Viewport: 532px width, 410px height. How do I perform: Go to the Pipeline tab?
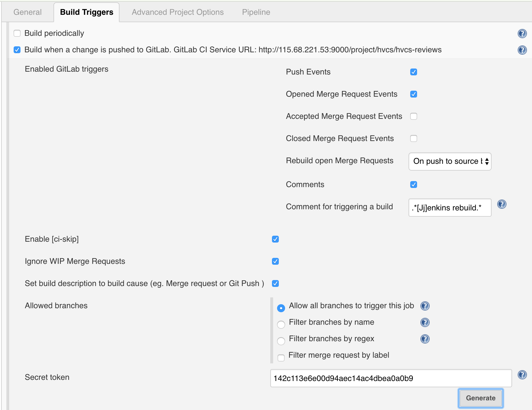coord(256,12)
